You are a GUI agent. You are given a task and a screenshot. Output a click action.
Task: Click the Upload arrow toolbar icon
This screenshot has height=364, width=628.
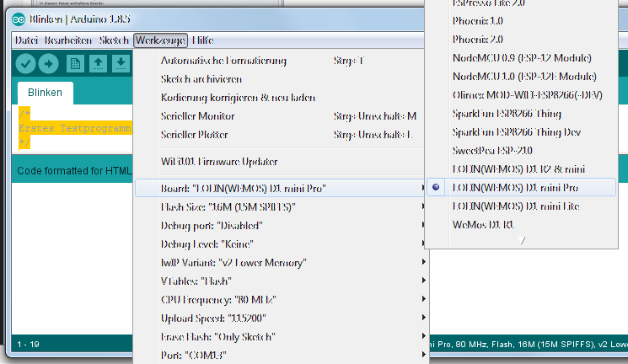(48, 63)
